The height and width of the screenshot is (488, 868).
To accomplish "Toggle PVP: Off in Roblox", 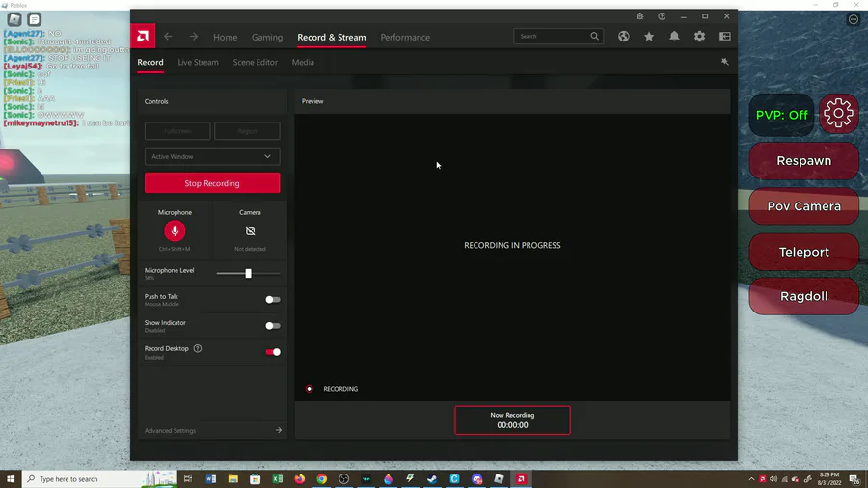I will (x=781, y=115).
